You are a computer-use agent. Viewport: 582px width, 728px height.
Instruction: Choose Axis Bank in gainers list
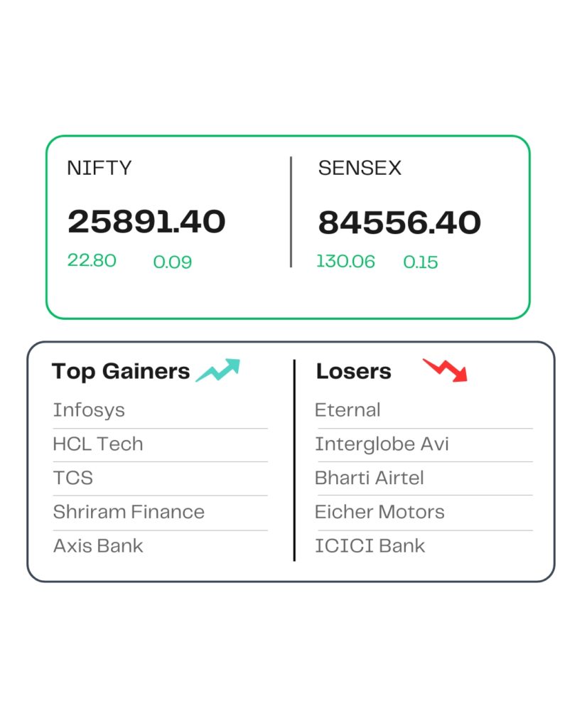pyautogui.click(x=98, y=546)
